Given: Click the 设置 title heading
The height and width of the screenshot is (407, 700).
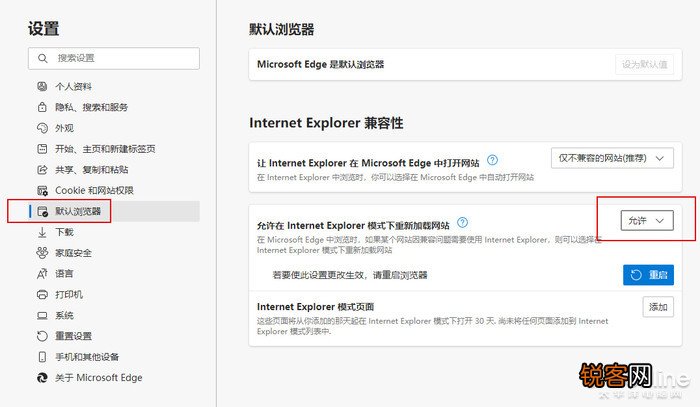Looking at the screenshot, I should point(43,29).
